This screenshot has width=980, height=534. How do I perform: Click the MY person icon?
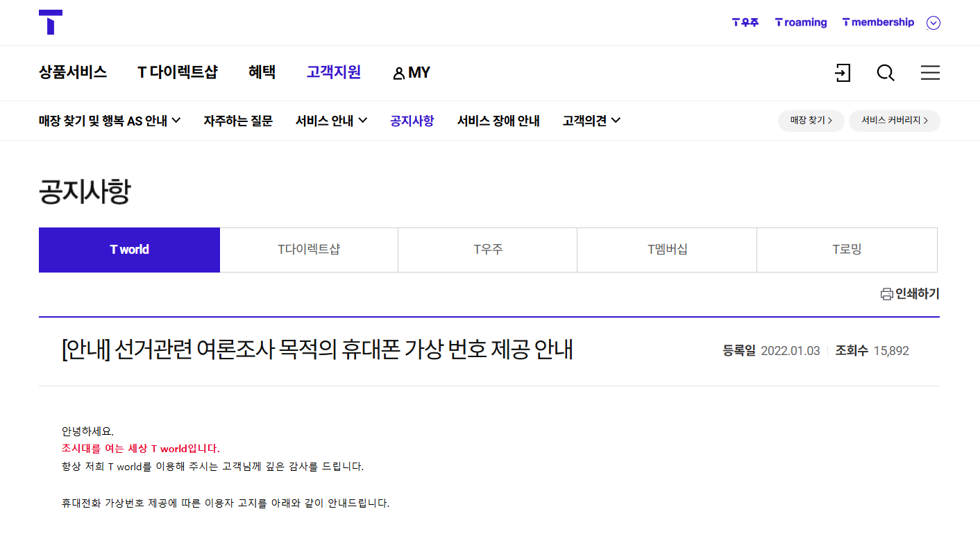click(398, 72)
